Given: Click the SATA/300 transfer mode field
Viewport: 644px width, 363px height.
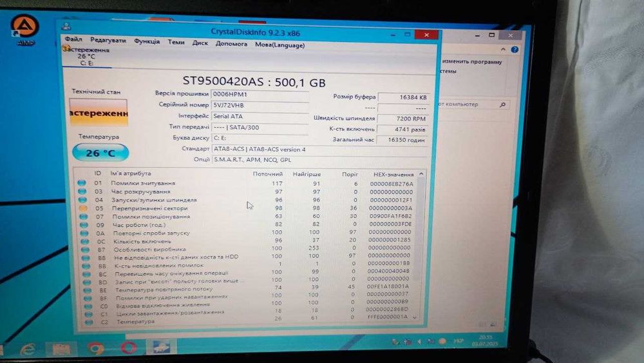Looking at the screenshot, I should [x=260, y=128].
